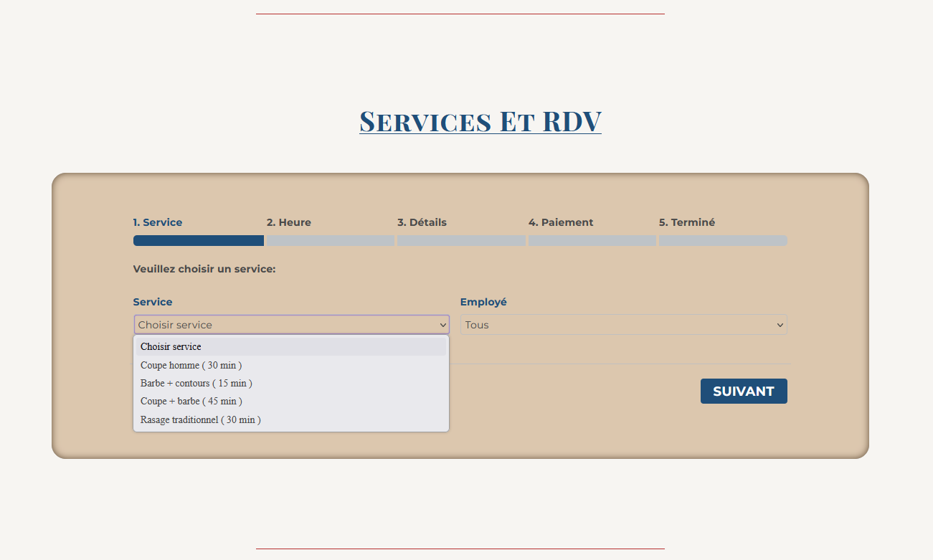Click the grey progress segment under "3. Détails"

(461, 240)
